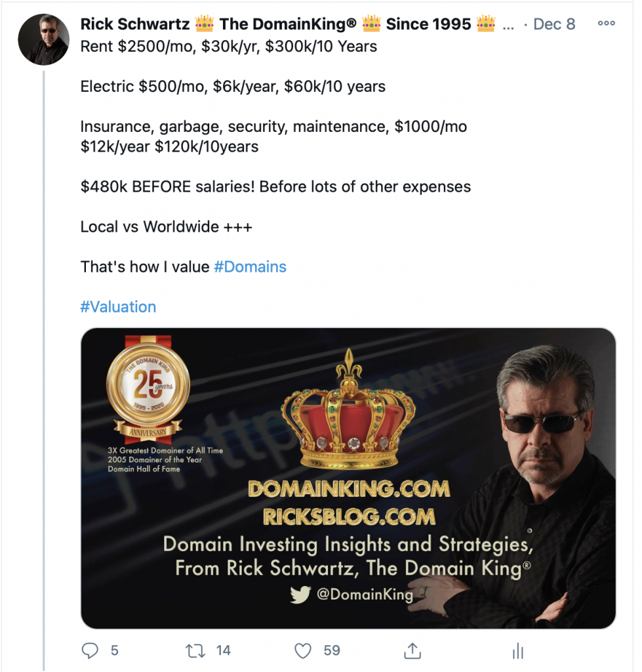Open the #Domains hashtag link
Image resolution: width=642 pixels, height=672 pixels.
pos(250,266)
